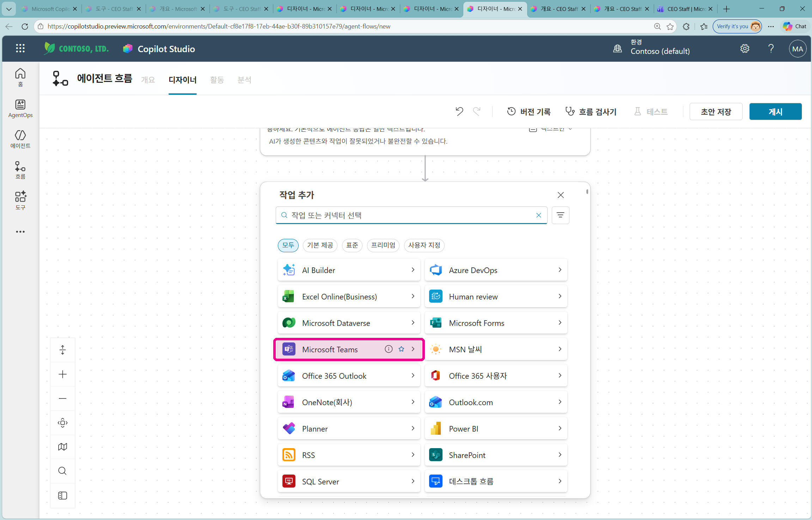This screenshot has height=520, width=812.
Task: Click the fit to view canvas icon
Action: (63, 423)
